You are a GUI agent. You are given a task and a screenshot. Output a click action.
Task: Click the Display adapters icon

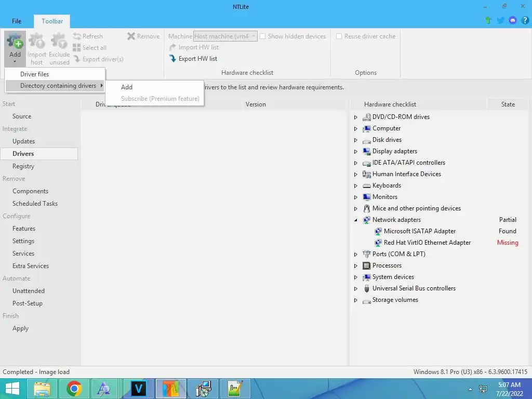[x=366, y=151]
